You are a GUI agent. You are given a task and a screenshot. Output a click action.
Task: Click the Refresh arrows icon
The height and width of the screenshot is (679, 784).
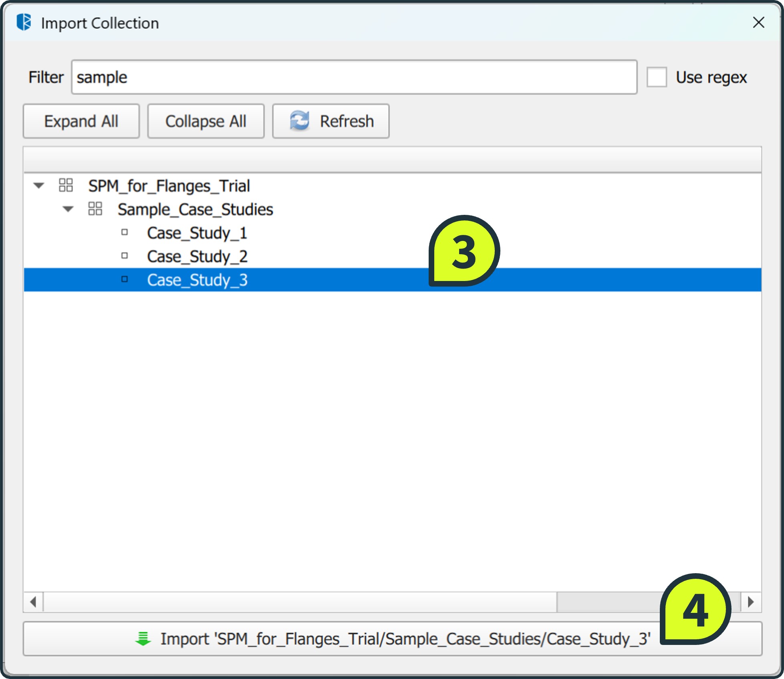click(299, 121)
